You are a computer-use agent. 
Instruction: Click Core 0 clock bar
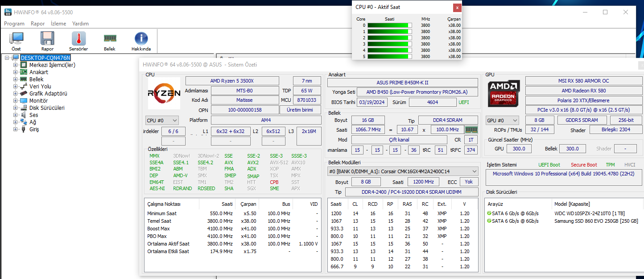pyautogui.click(x=389, y=25)
